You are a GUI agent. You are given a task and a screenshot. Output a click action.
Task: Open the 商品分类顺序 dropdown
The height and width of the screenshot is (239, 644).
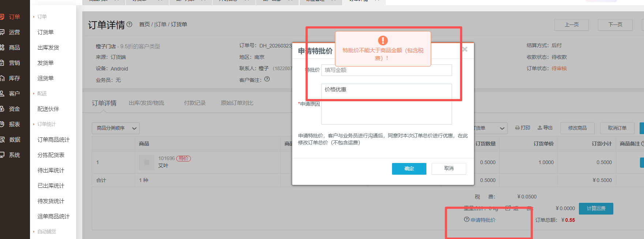pos(116,128)
